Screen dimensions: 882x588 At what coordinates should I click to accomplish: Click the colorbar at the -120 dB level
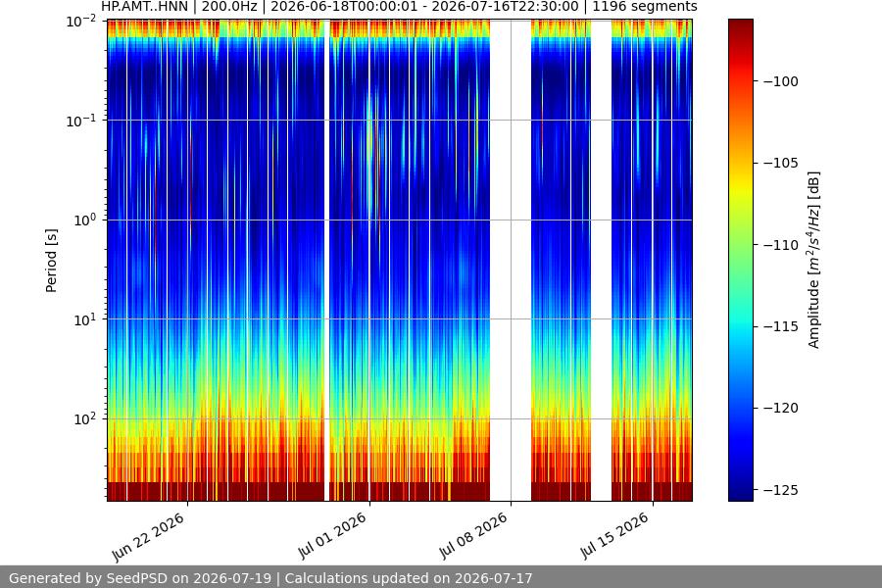740,408
